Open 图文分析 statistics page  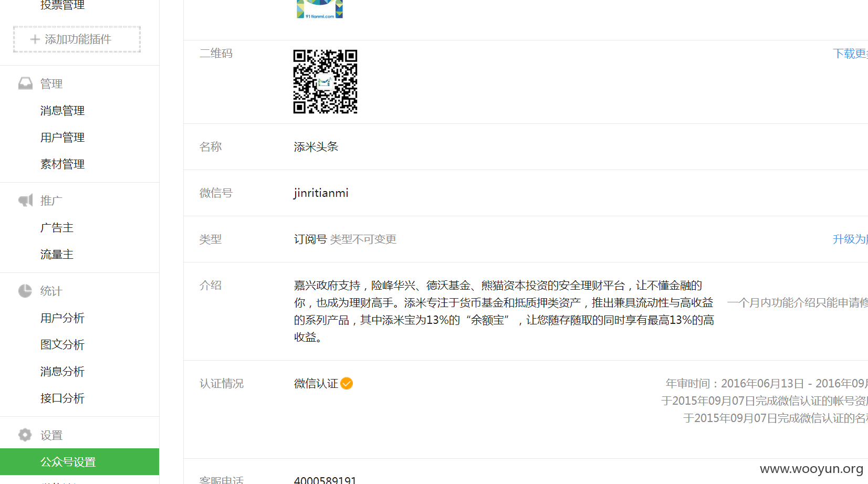62,345
